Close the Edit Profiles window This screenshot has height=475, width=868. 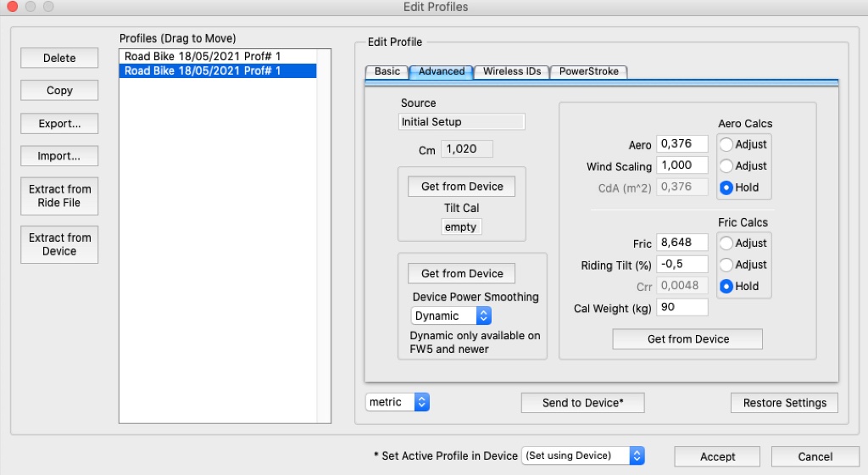click(x=12, y=7)
